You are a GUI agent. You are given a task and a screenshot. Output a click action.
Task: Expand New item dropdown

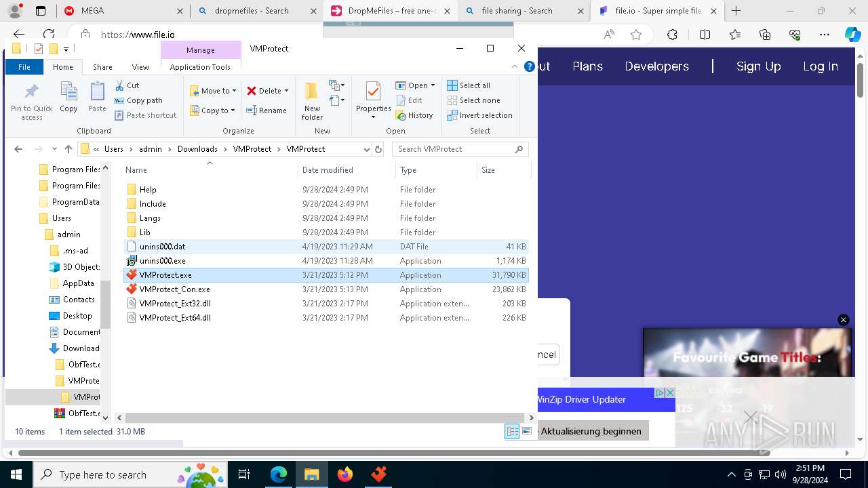pyautogui.click(x=337, y=85)
